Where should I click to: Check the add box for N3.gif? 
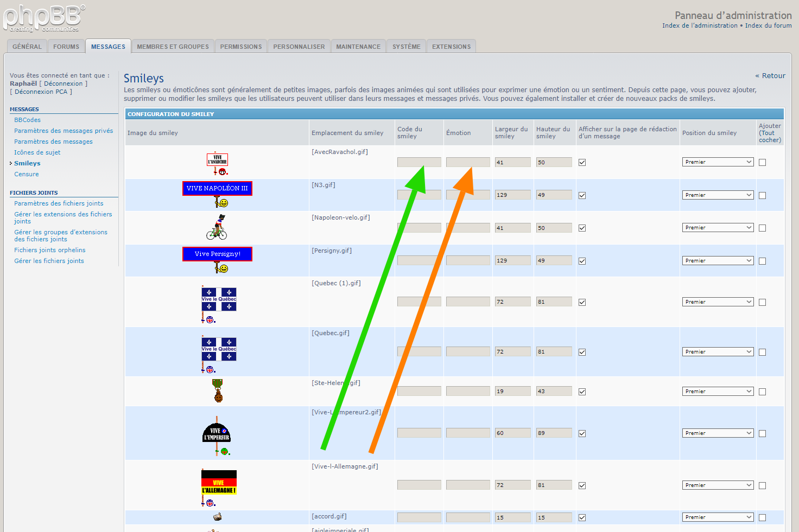(x=762, y=195)
